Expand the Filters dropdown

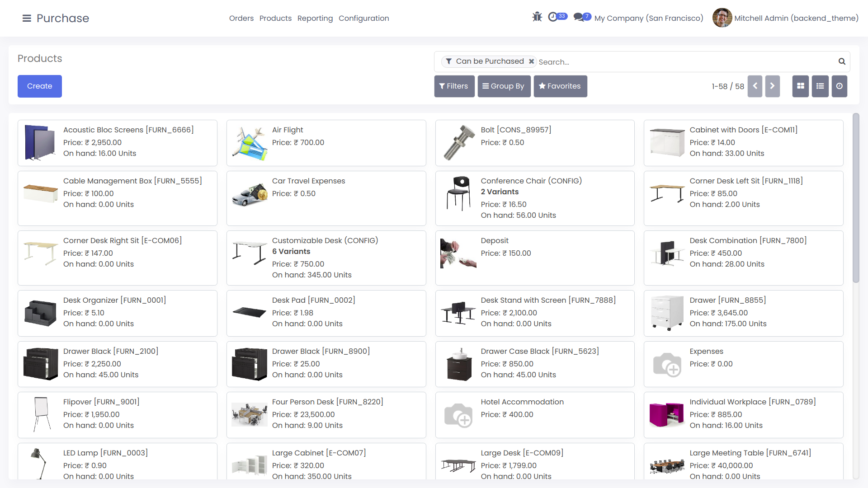click(x=454, y=86)
